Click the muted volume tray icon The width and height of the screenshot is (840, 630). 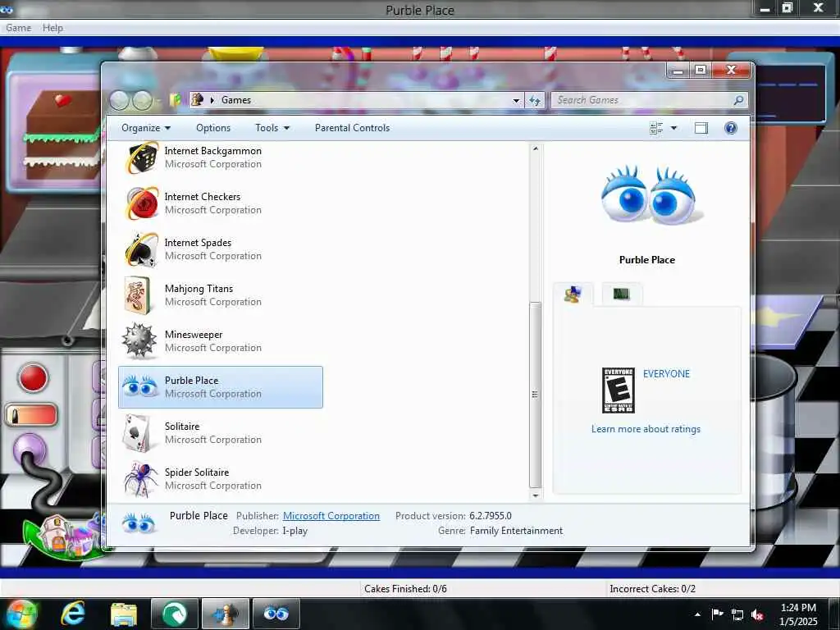pos(757,614)
